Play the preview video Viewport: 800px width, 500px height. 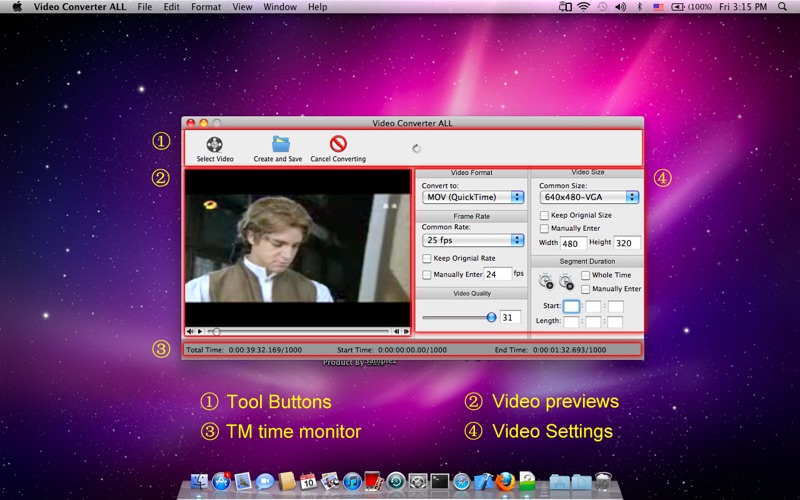tap(200, 331)
